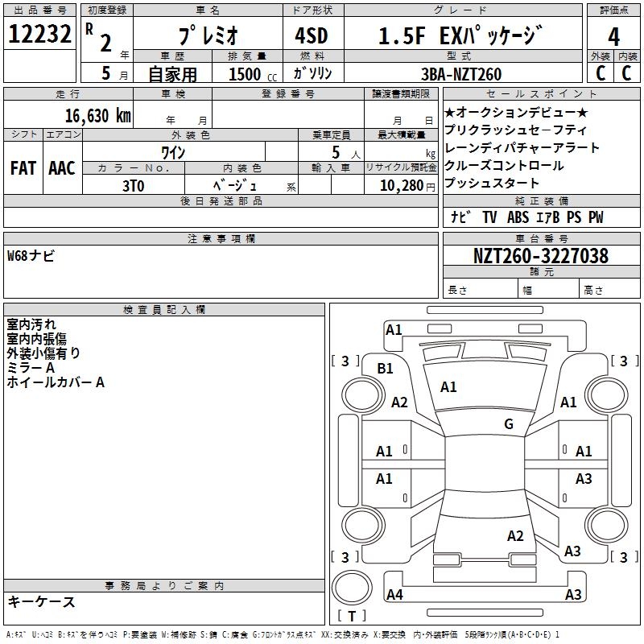Click the inspector note 室内内張傷
The width and height of the screenshot is (644, 644).
[x=36, y=338]
